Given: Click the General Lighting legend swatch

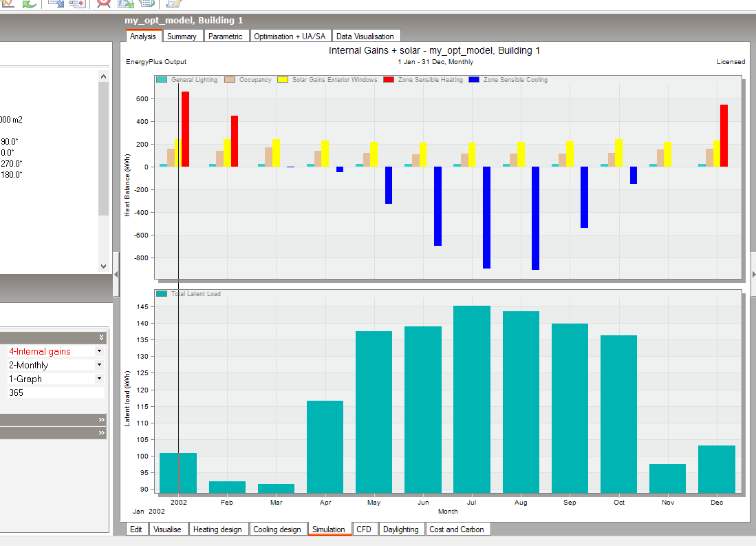Looking at the screenshot, I should [162, 80].
